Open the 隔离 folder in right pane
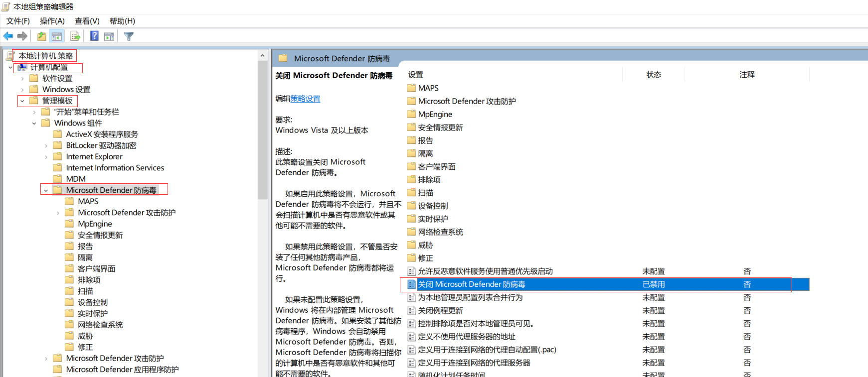 coord(425,153)
